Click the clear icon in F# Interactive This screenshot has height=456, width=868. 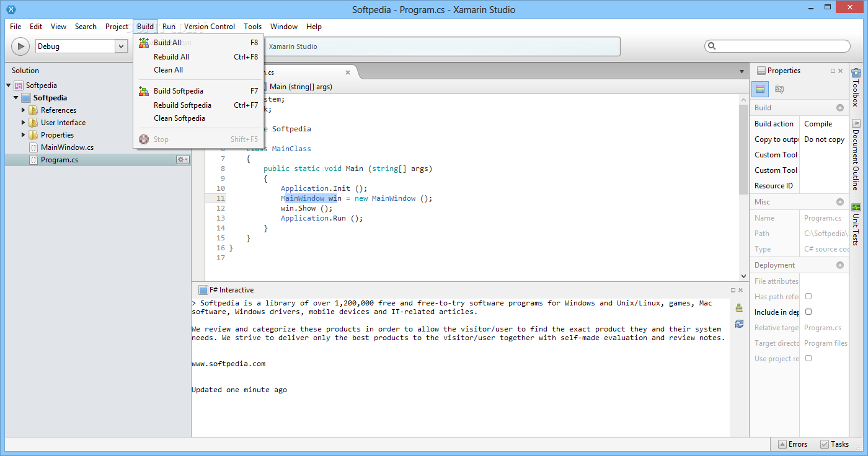click(x=739, y=308)
